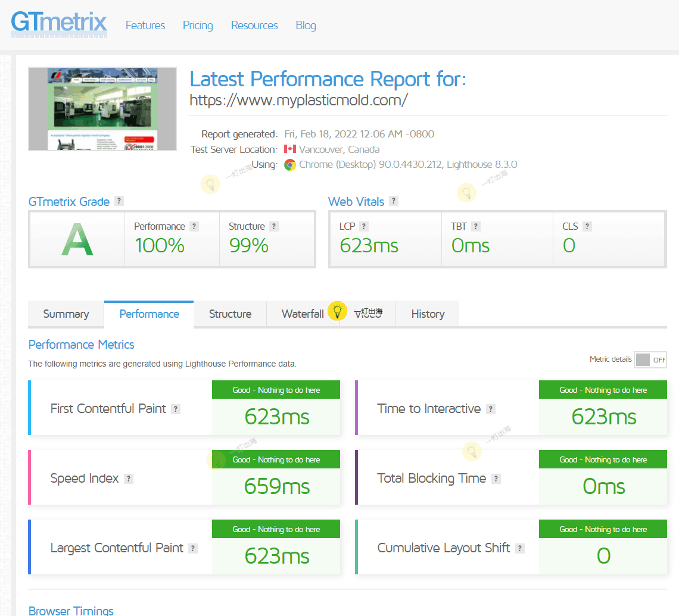Select the Performance tab

tap(149, 314)
